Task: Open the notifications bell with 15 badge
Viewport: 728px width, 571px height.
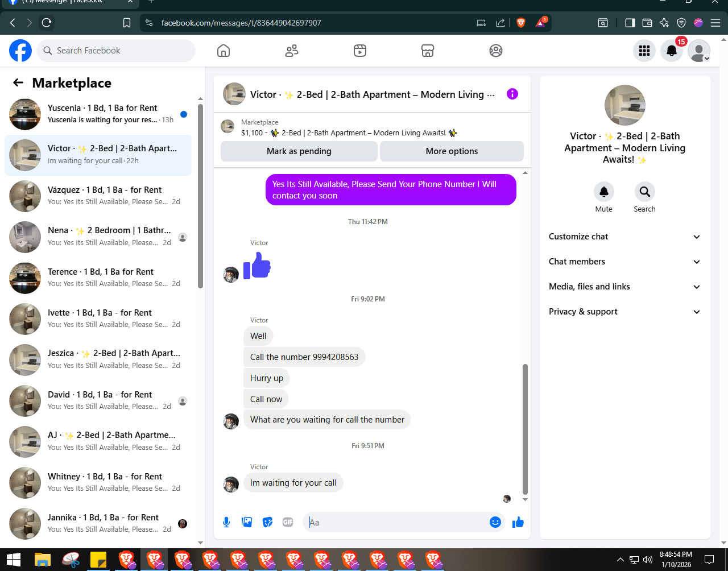Action: [672, 51]
